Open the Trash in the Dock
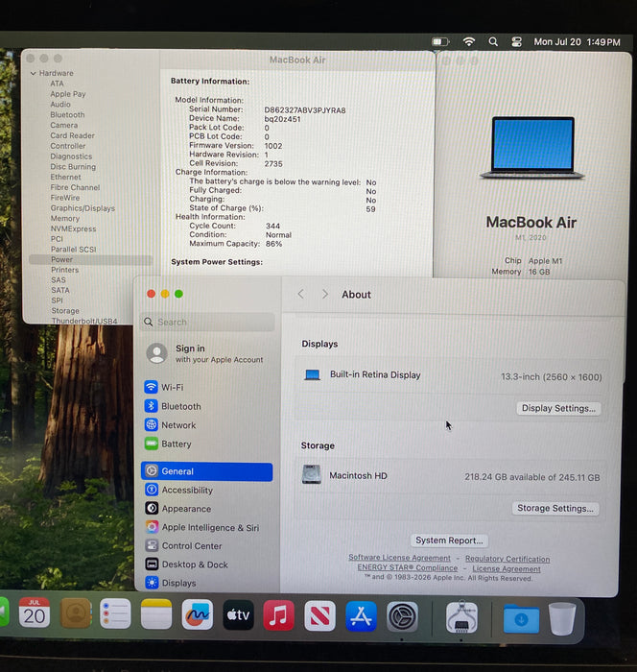637x672 pixels. tap(562, 618)
